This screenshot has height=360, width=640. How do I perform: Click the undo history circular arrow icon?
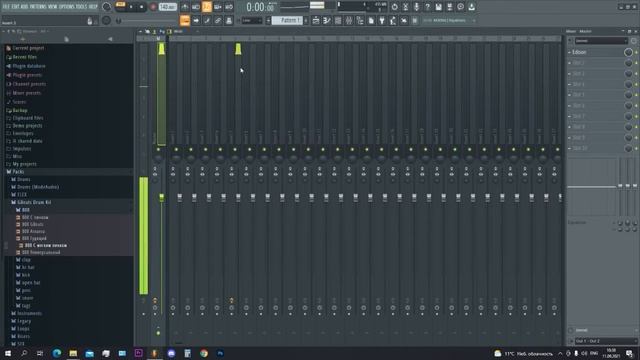tap(394, 7)
